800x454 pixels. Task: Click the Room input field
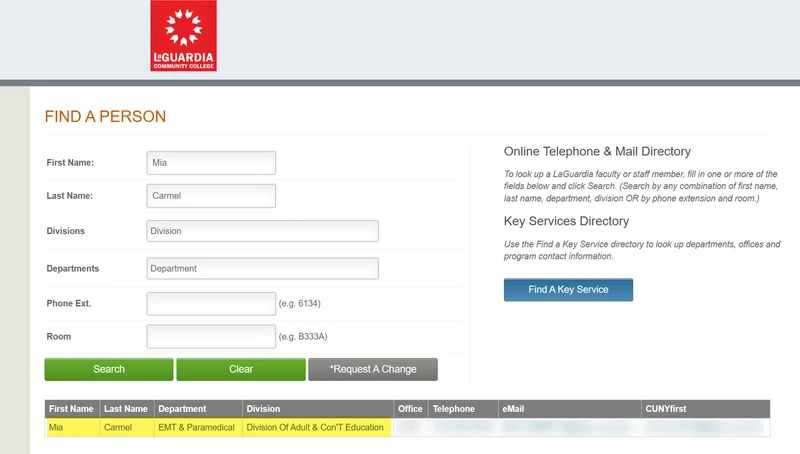tap(211, 337)
